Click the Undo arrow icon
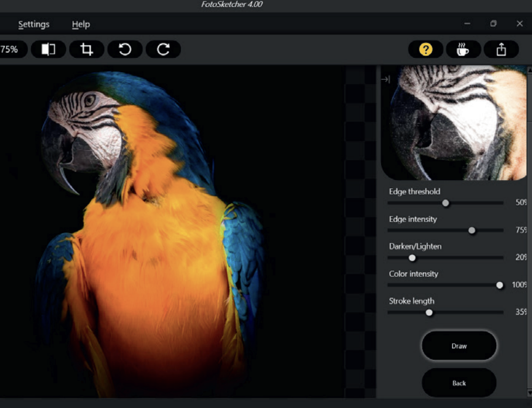 click(x=125, y=50)
